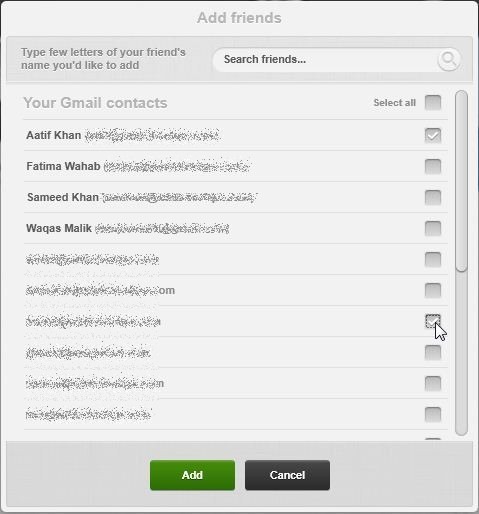Select the Waqas Malik contact name
This screenshot has width=479, height=514.
click(59, 228)
